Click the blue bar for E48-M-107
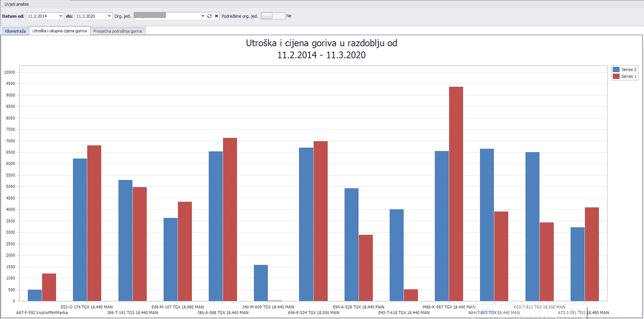Image resolution: width=644 pixels, height=319 pixels. point(170,259)
